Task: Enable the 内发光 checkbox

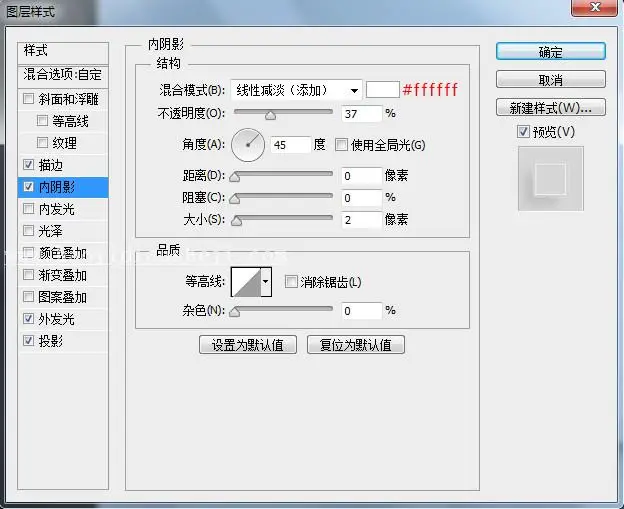Action: (x=29, y=209)
